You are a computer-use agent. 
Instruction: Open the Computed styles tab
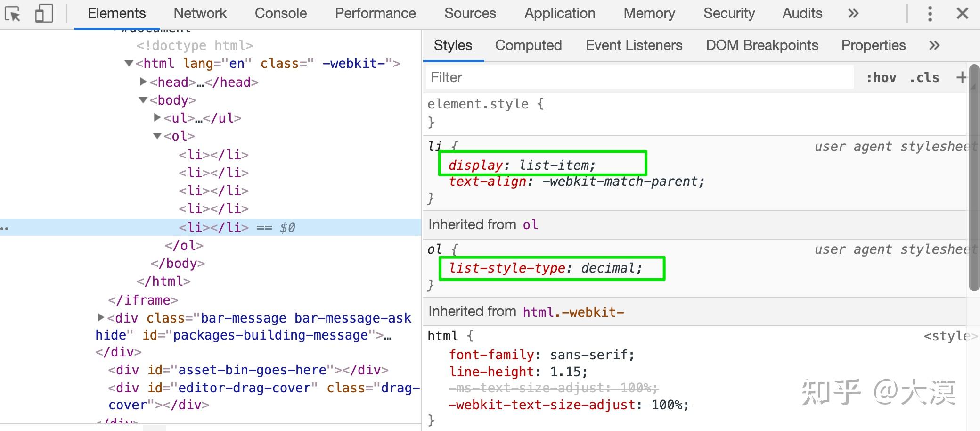[x=528, y=45]
